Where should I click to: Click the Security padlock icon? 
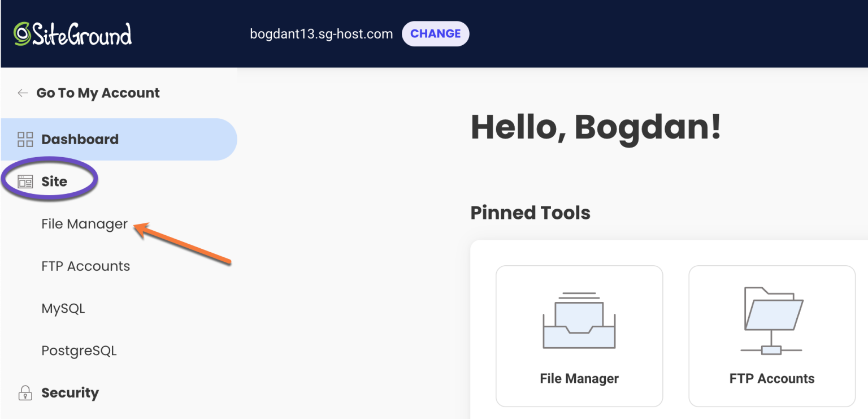(25, 392)
